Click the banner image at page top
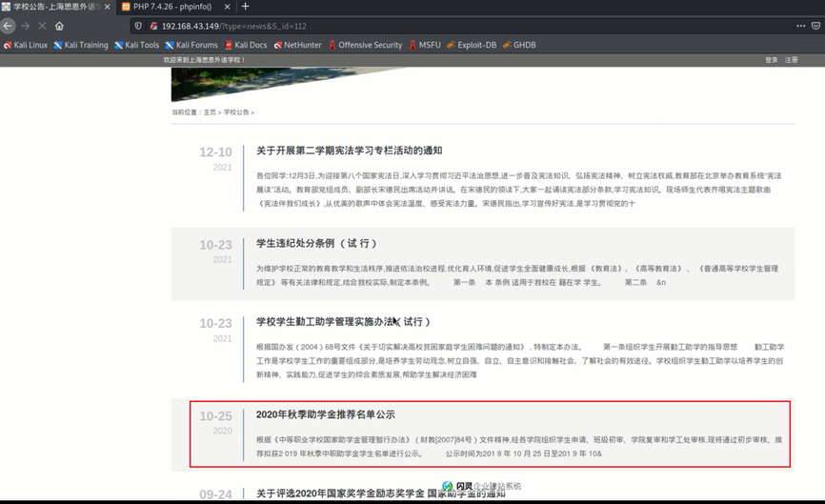Screen dimensions: 825x504 [290, 84]
